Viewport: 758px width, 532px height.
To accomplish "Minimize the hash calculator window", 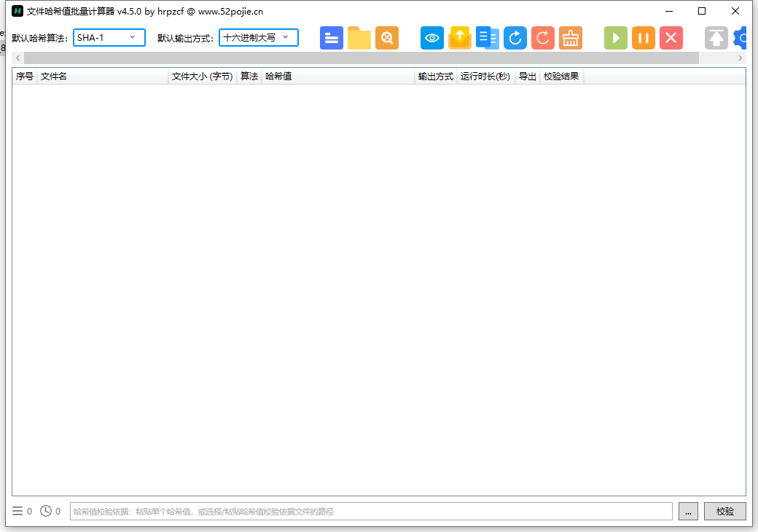I will (x=669, y=11).
